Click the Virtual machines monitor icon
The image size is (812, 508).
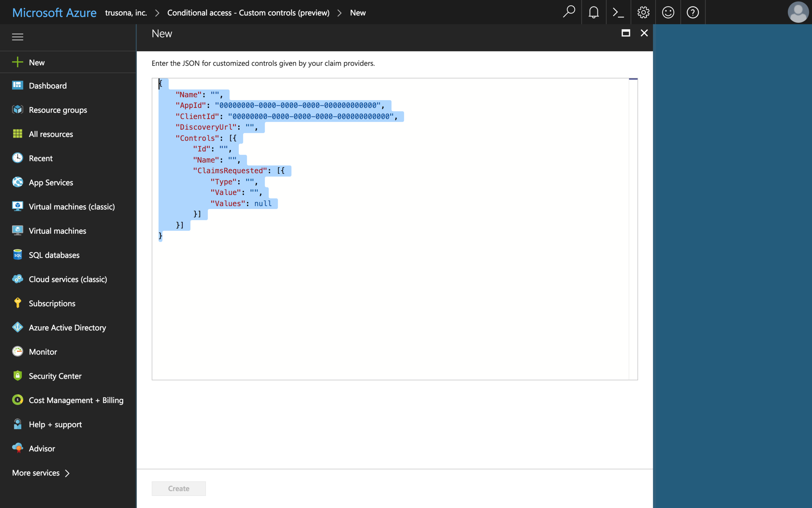tap(18, 230)
